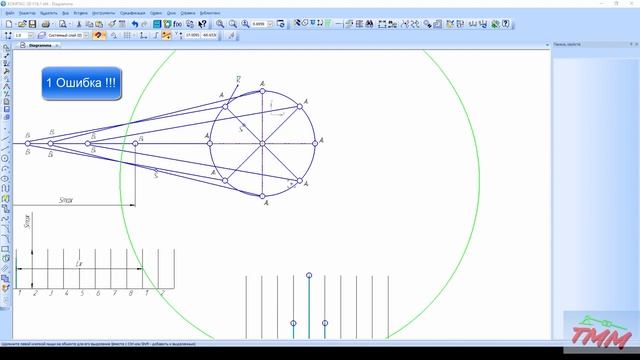Open the Спецификация menu
Image resolution: width=640 pixels, height=360 pixels.
point(133,13)
